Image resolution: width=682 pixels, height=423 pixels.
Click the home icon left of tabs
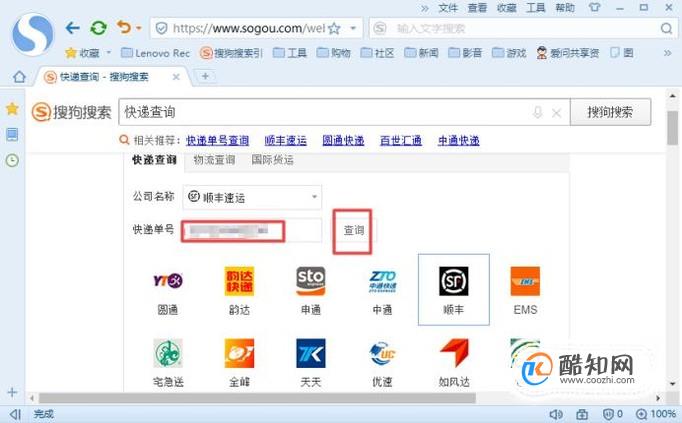click(19, 77)
